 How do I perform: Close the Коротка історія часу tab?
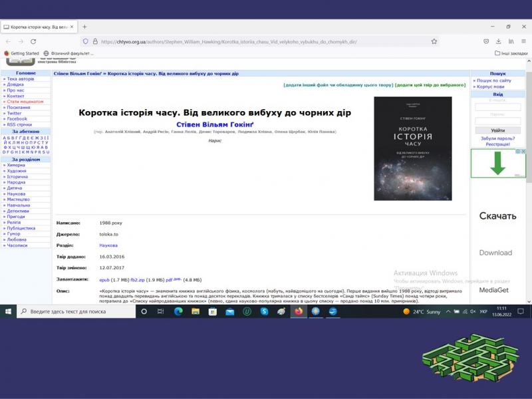pos(72,27)
